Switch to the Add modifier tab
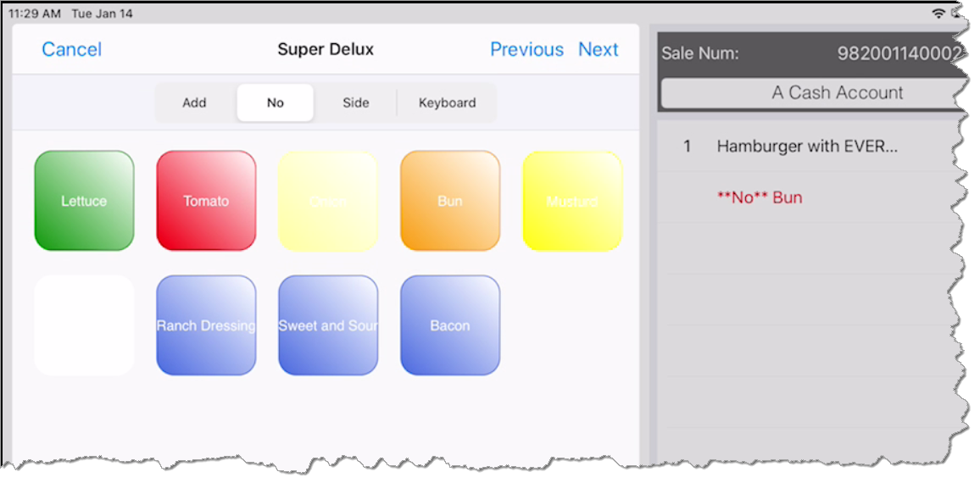 pos(194,103)
